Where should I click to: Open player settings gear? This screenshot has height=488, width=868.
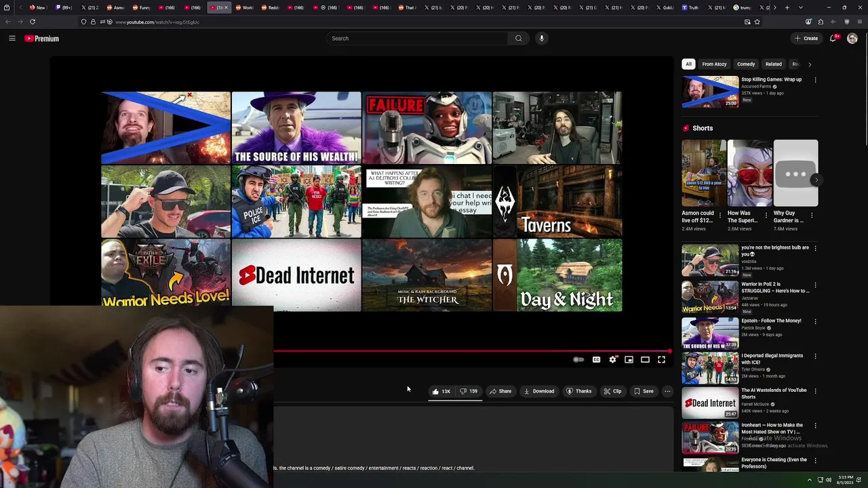[x=612, y=360]
